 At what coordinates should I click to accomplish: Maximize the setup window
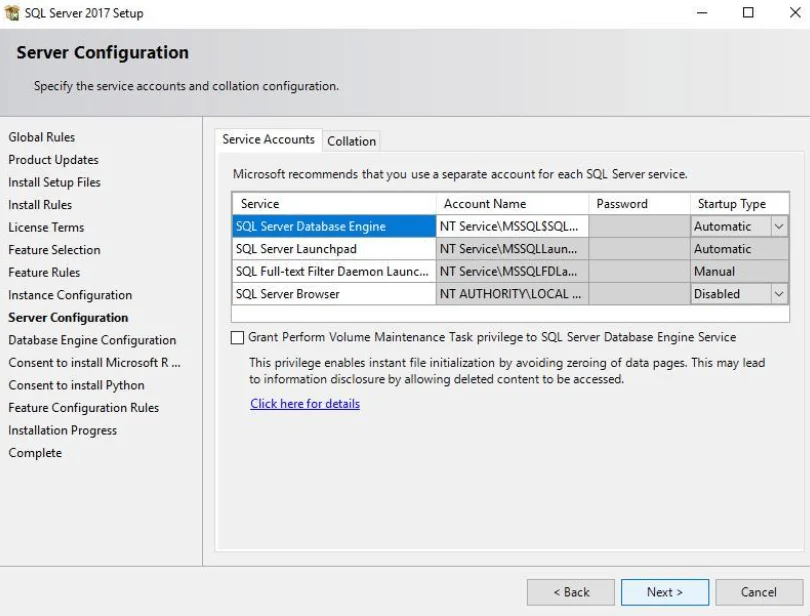pos(748,13)
